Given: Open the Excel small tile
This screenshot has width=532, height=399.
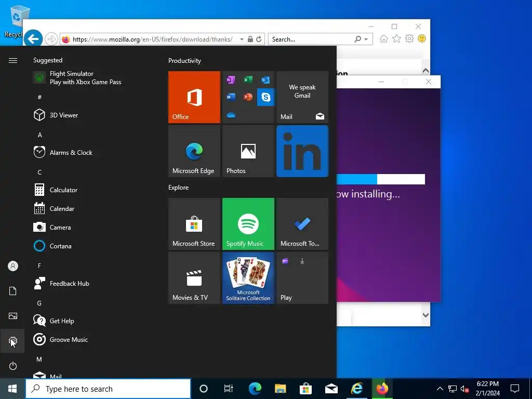Looking at the screenshot, I should [x=248, y=79].
